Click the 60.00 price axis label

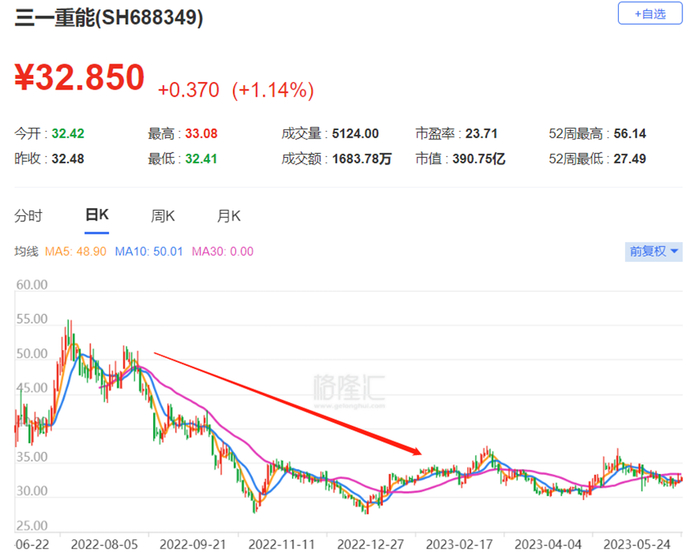point(32,284)
